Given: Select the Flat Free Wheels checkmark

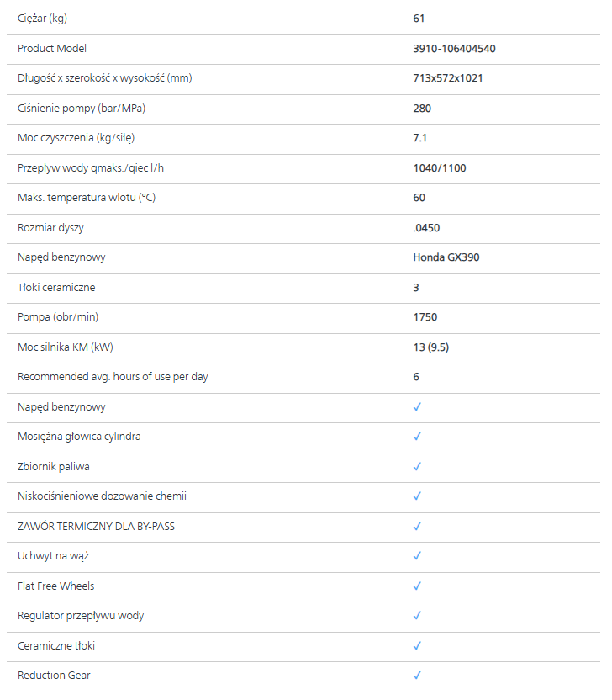Looking at the screenshot, I should pyautogui.click(x=417, y=586).
